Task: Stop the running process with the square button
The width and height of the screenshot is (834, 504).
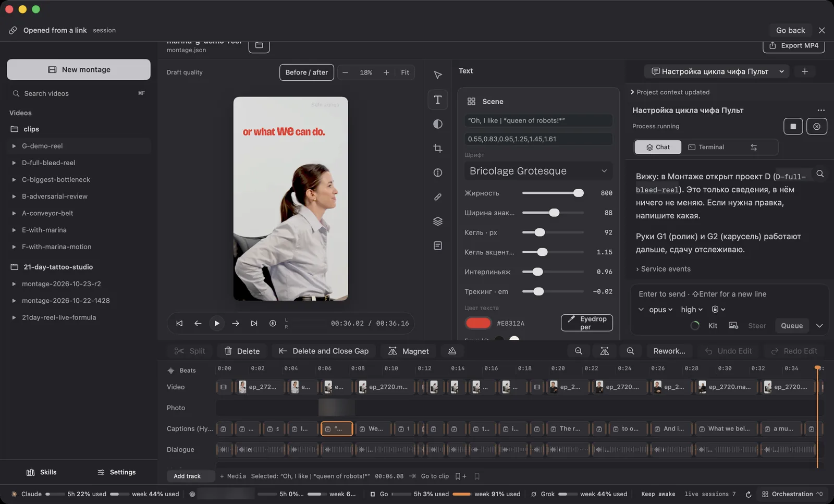Action: pyautogui.click(x=793, y=126)
